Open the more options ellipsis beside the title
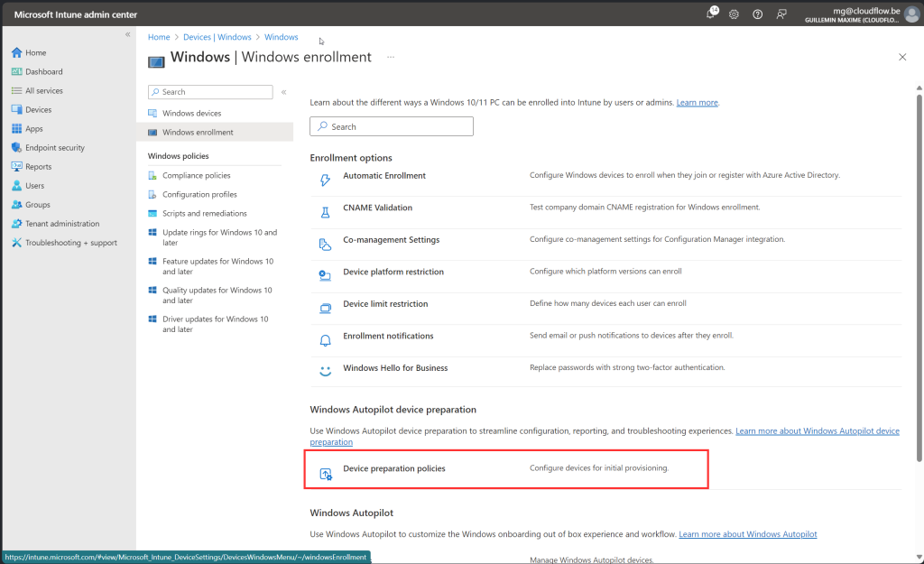This screenshot has height=564, width=924. click(391, 57)
